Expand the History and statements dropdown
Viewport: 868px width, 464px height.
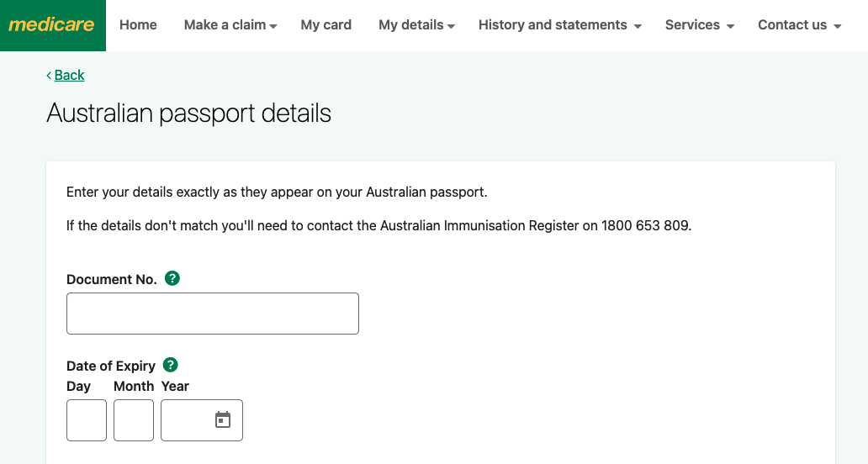[559, 25]
